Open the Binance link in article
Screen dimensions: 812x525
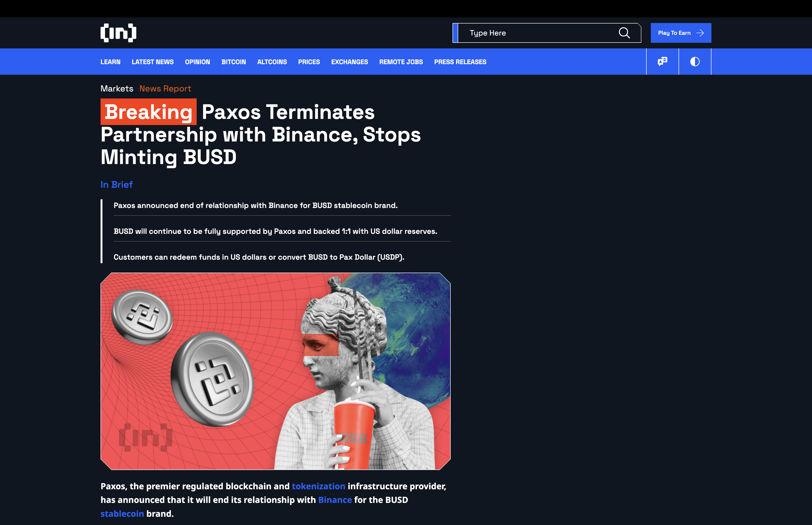coord(335,500)
